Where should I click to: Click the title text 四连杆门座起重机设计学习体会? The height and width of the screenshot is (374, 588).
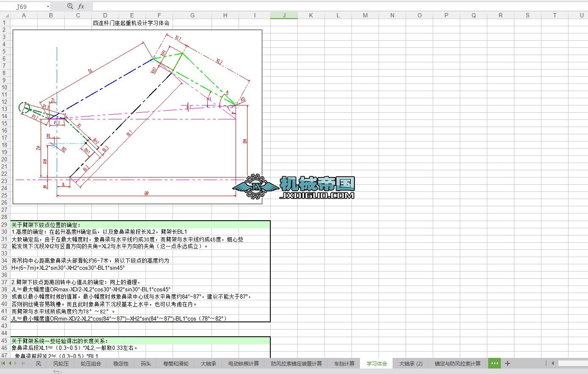(131, 23)
